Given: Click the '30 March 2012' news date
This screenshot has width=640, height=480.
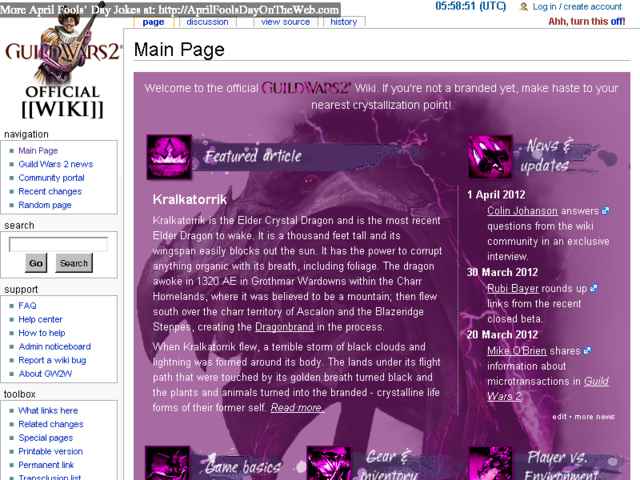Looking at the screenshot, I should tap(502, 272).
